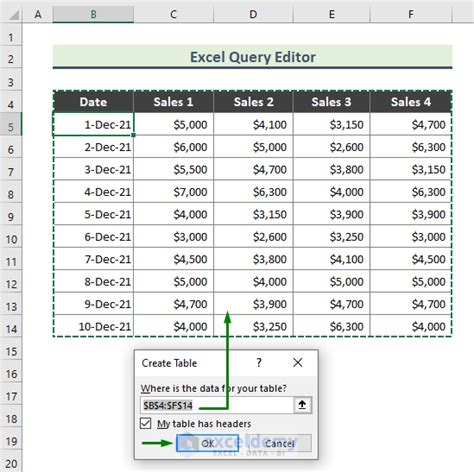This screenshot has height=472, width=474.
Task: Select cell with date 1-Dec-21
Action: (93, 125)
